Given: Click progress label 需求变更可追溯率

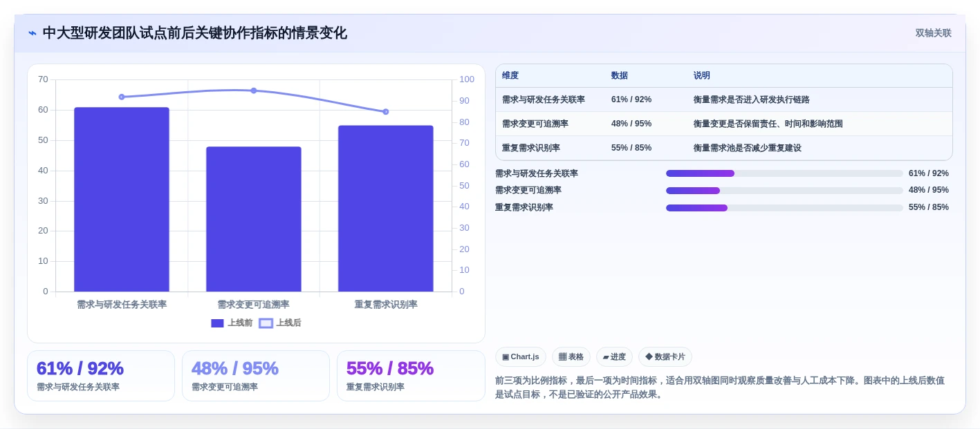Looking at the screenshot, I should [x=528, y=190].
